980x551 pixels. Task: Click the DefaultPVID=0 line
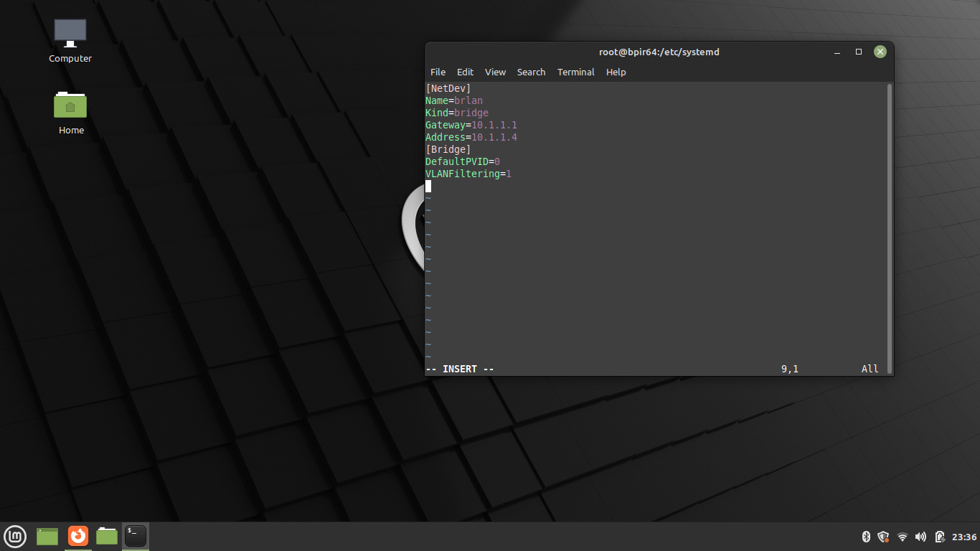coord(463,161)
